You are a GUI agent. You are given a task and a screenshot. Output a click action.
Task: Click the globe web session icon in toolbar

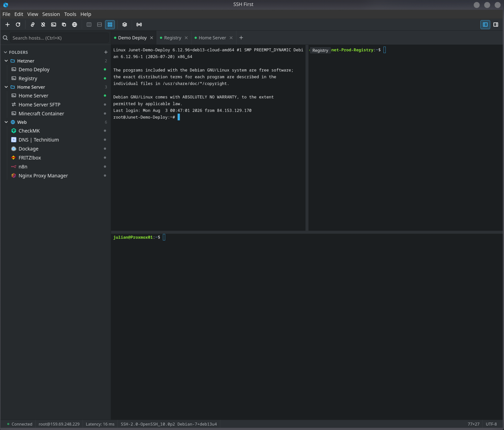point(75,24)
